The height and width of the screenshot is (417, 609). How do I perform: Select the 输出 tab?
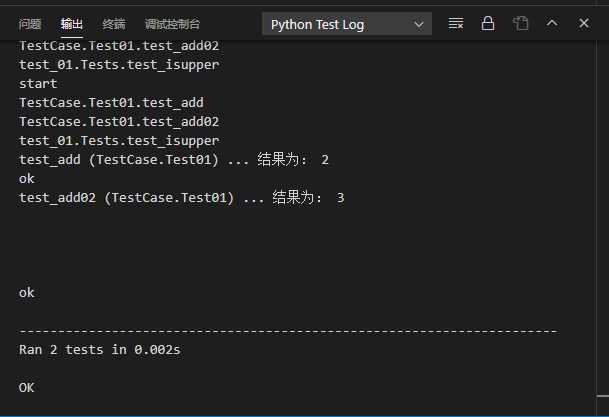(x=72, y=24)
